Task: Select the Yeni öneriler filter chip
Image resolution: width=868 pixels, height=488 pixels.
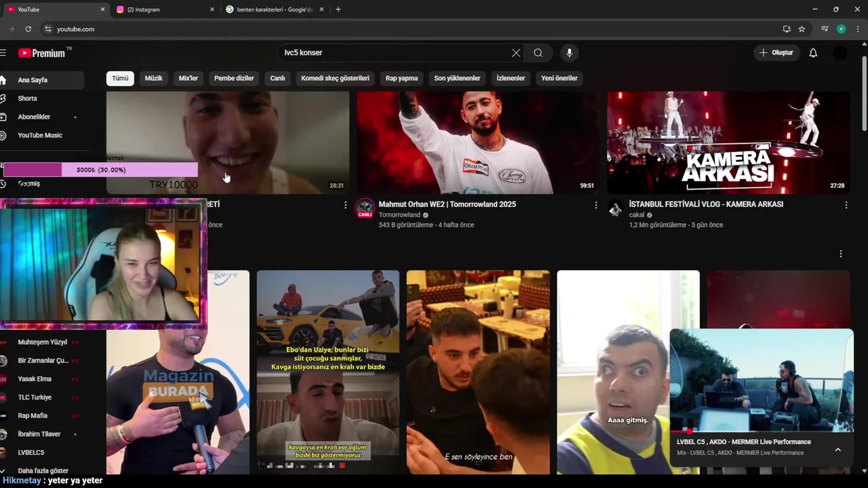Action: 559,79
